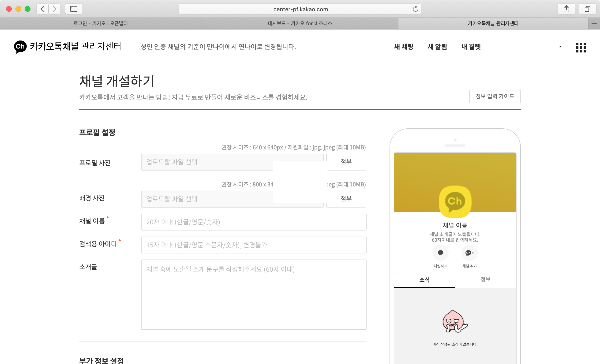Screen dimensions: 600x364
Task: Open the 새 채팅 menu item
Action: [x=404, y=47]
